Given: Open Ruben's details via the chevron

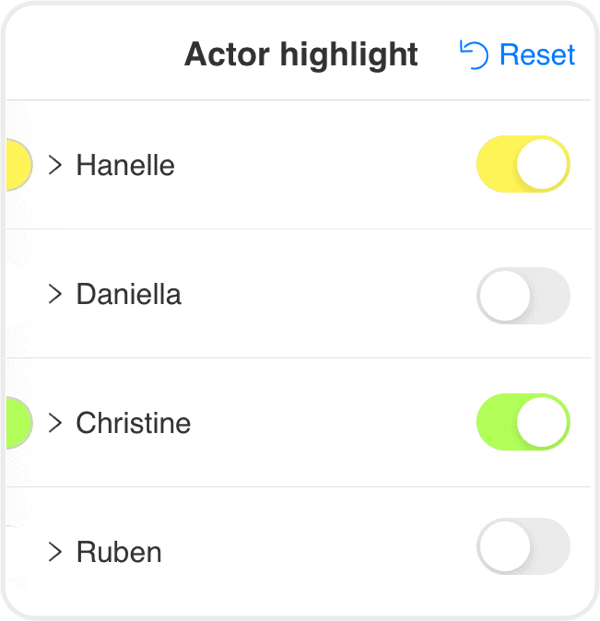Looking at the screenshot, I should click(55, 552).
